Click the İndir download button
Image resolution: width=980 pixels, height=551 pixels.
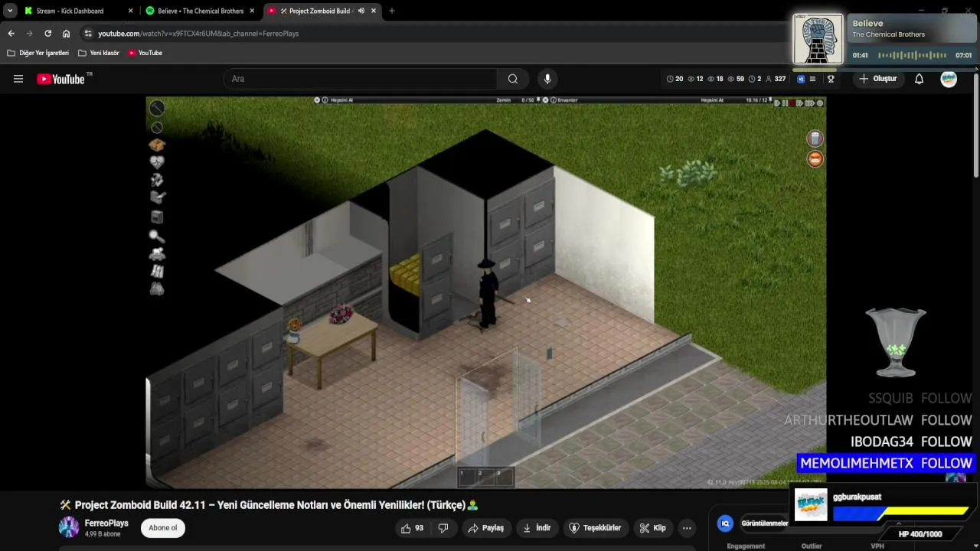[537, 528]
